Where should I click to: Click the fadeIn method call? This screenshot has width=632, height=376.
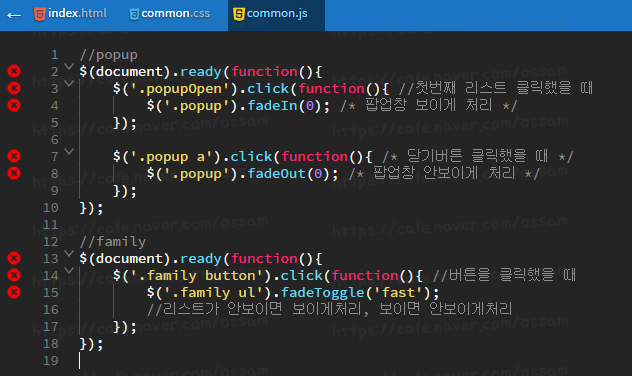272,106
